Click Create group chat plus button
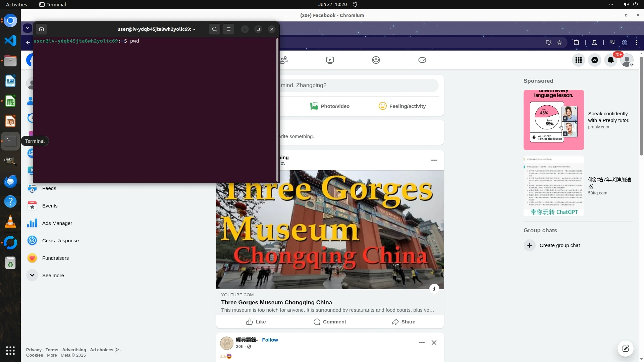Image resolution: width=644 pixels, height=362 pixels. [529, 245]
